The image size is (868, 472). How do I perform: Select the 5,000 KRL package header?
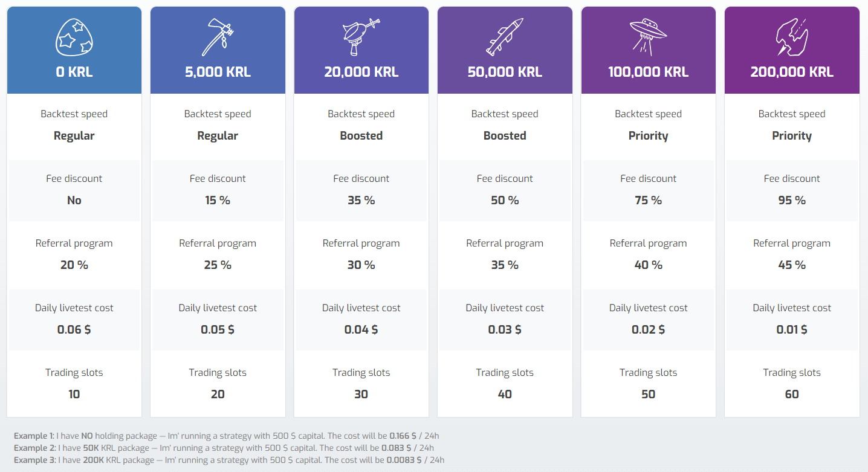coord(218,72)
